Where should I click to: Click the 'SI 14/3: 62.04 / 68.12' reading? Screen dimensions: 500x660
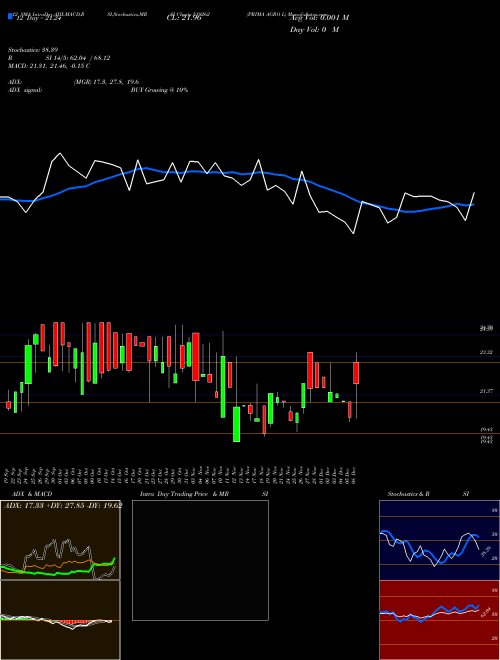(x=78, y=58)
